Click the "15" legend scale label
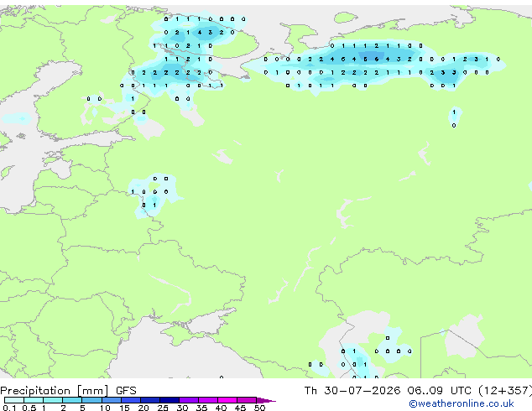This screenshot has width=532, height=411. (124, 408)
